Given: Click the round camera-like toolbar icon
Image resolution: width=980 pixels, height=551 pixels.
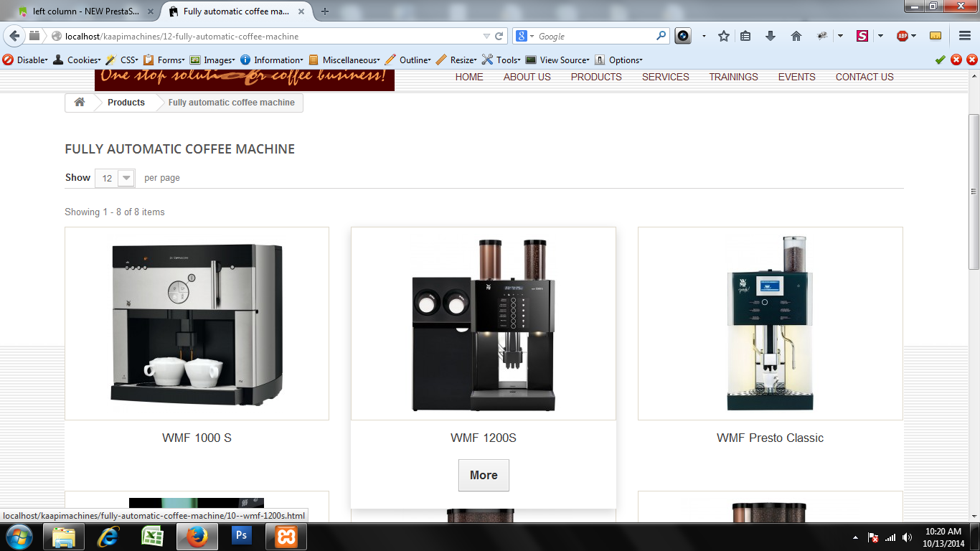Looking at the screenshot, I should 683,36.
